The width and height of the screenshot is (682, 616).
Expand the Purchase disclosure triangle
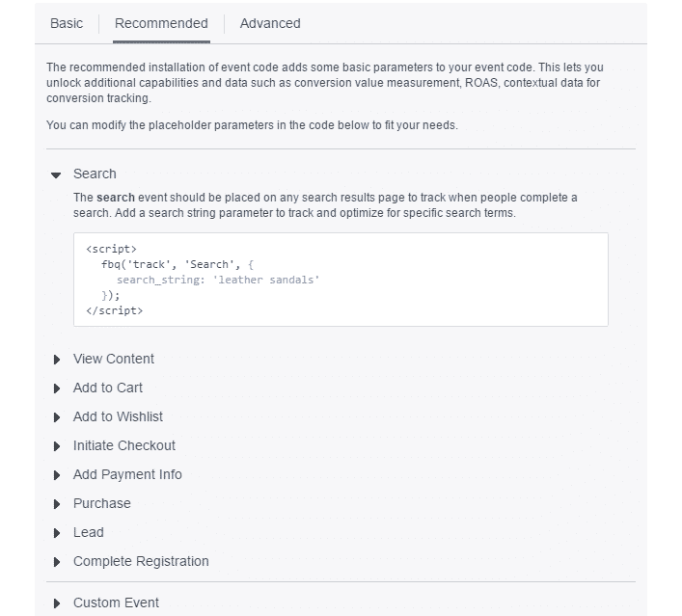57,504
